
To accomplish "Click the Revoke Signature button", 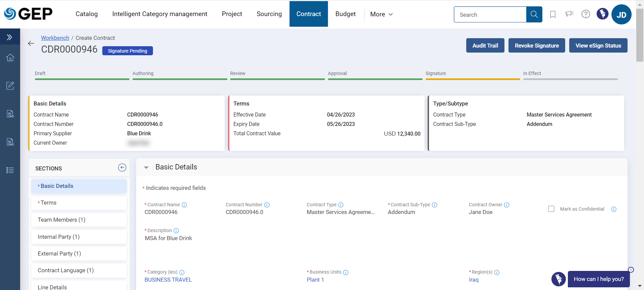I will 536,46.
